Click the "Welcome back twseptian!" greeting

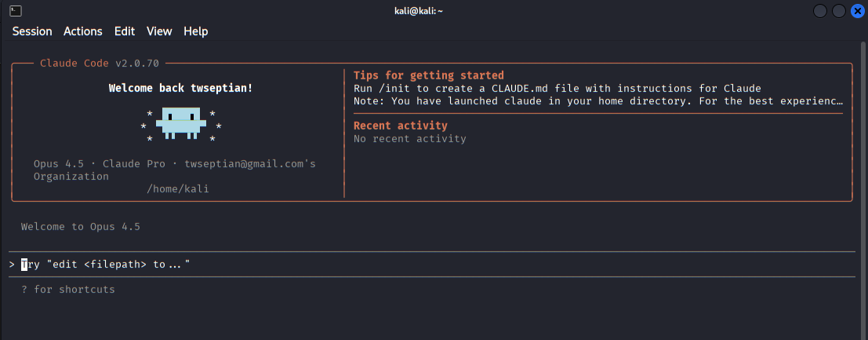click(x=180, y=88)
